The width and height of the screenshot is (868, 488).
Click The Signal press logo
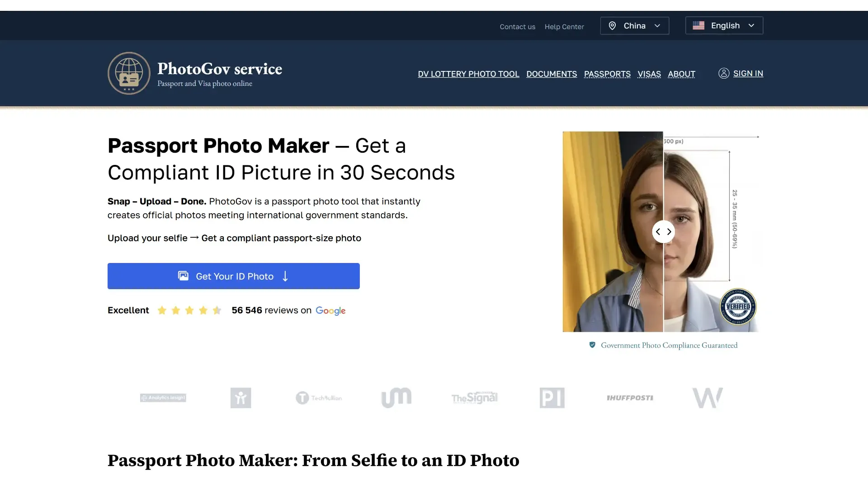click(474, 398)
